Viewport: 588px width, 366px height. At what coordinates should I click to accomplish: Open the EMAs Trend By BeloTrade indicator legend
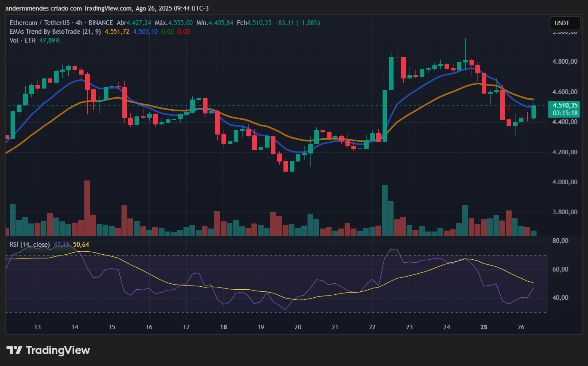[x=55, y=32]
